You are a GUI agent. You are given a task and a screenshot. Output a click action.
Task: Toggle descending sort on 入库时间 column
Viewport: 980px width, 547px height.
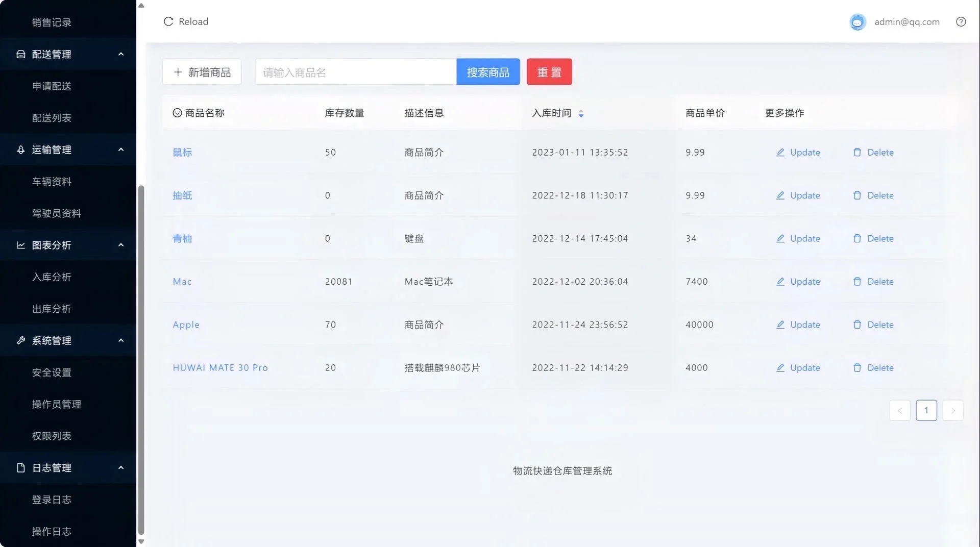pyautogui.click(x=581, y=116)
